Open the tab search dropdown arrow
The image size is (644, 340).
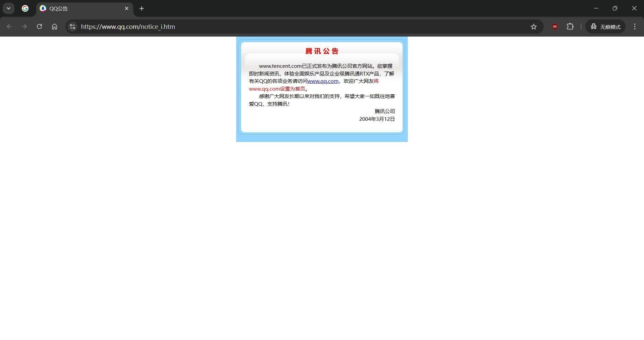9,8
